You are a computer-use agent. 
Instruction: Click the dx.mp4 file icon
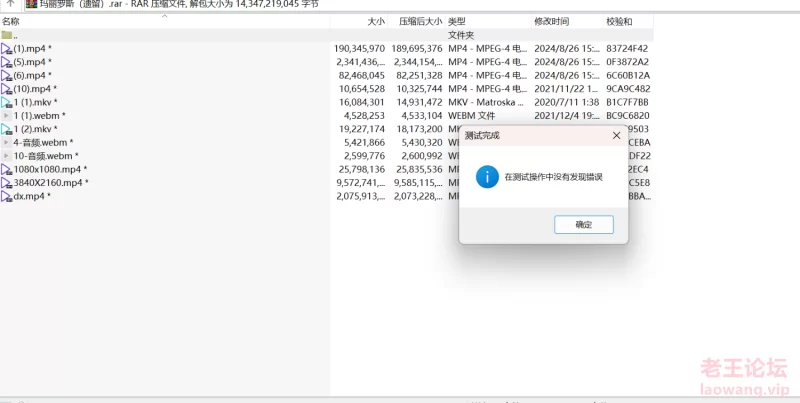tap(7, 197)
